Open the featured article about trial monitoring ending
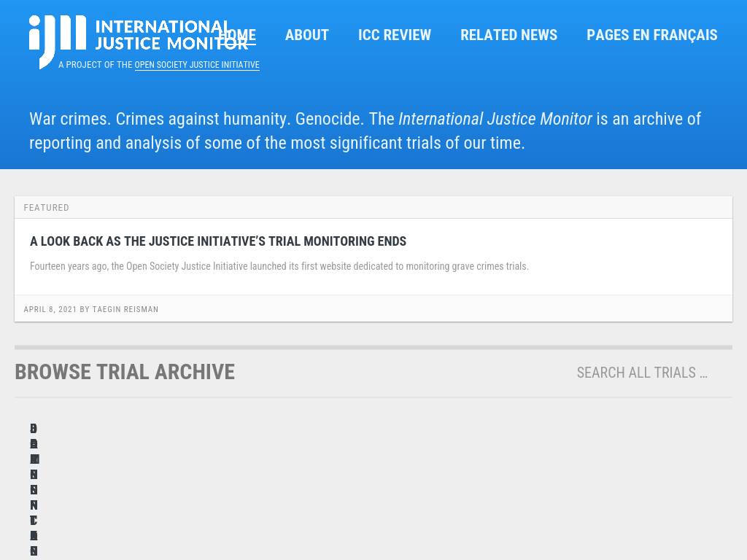The width and height of the screenshot is (747, 560). pyautogui.click(x=218, y=241)
